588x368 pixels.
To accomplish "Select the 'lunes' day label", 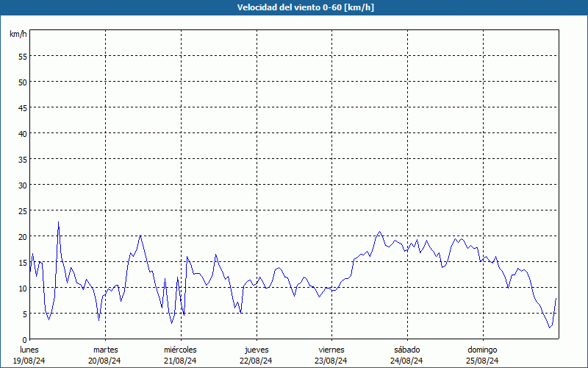I will [x=29, y=350].
